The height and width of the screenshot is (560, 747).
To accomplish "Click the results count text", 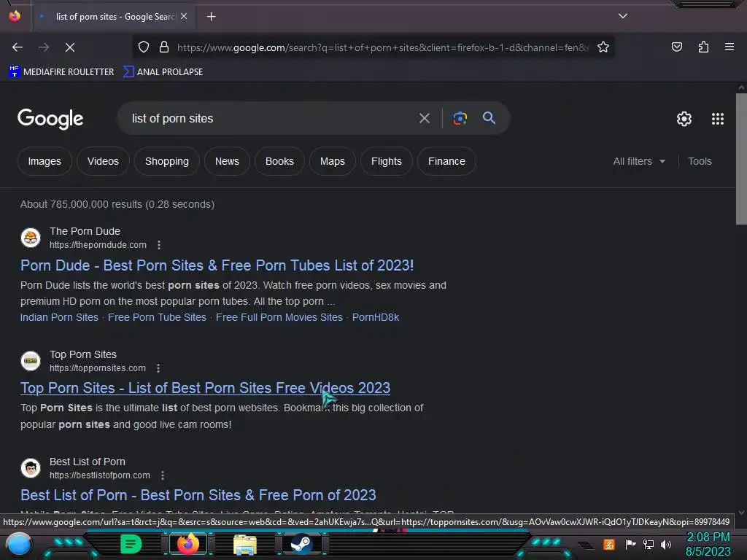I will point(117,204).
